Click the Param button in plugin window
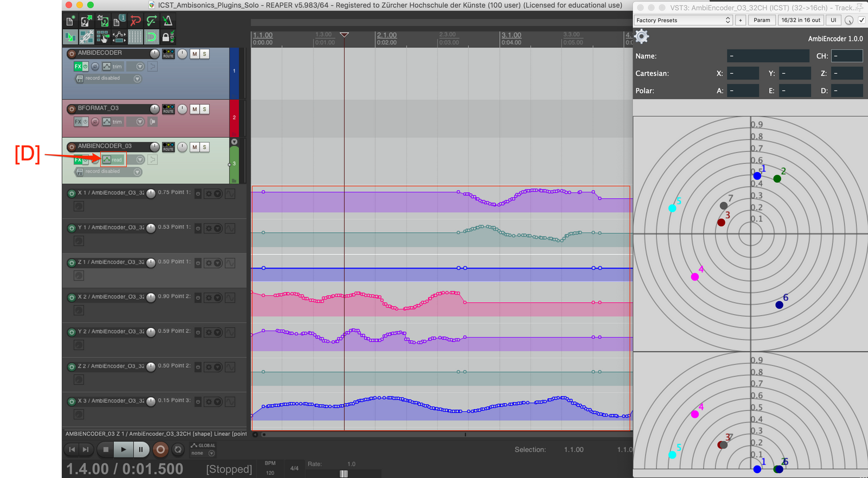This screenshot has height=478, width=868. tap(762, 20)
